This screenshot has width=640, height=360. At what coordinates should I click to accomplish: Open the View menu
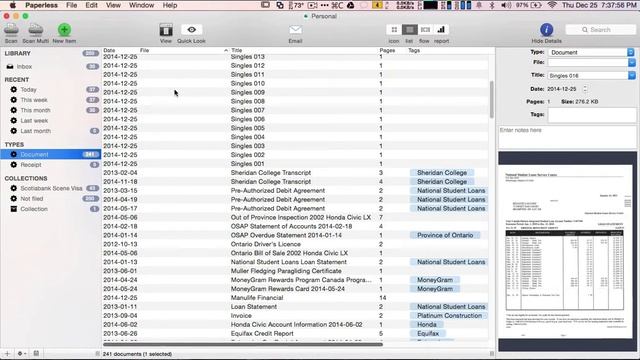pyautogui.click(x=113, y=5)
